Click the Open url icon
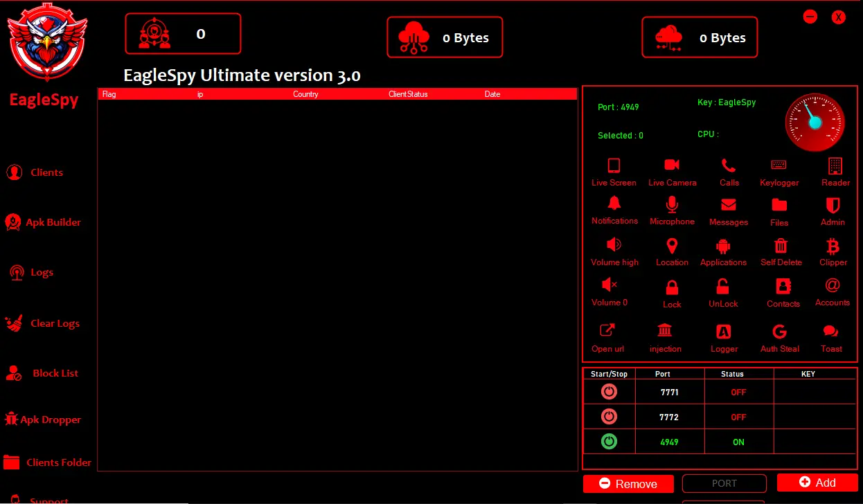 click(607, 331)
